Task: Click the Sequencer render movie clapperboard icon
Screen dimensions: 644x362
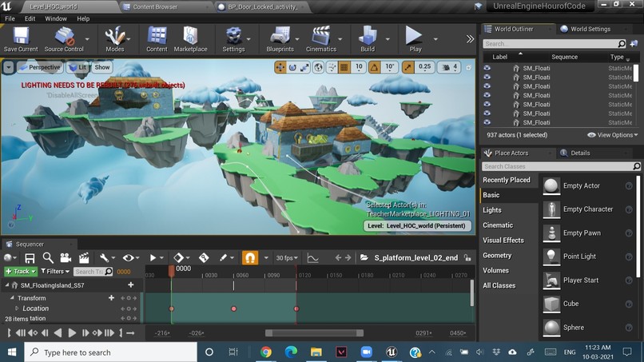Action: [84, 258]
